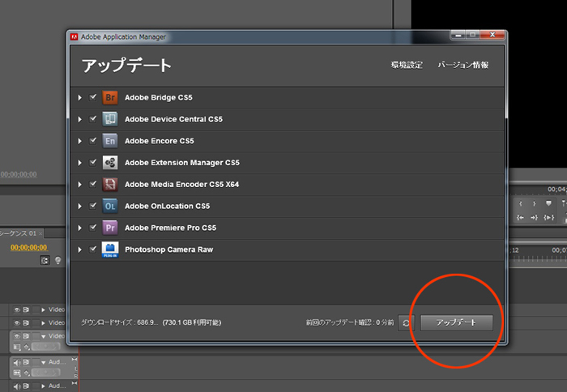567x392 pixels.
Task: Select the Adobe Media Encoder CS5 X64 label
Action: [x=182, y=185]
